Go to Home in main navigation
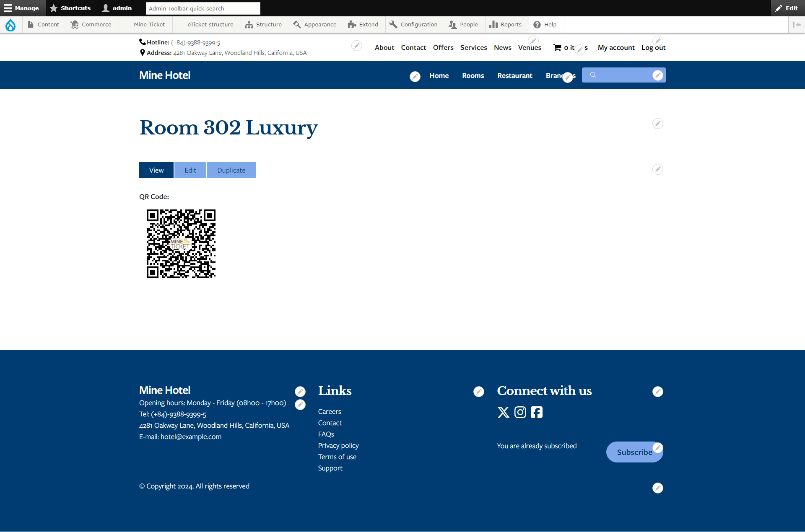 pyautogui.click(x=439, y=76)
